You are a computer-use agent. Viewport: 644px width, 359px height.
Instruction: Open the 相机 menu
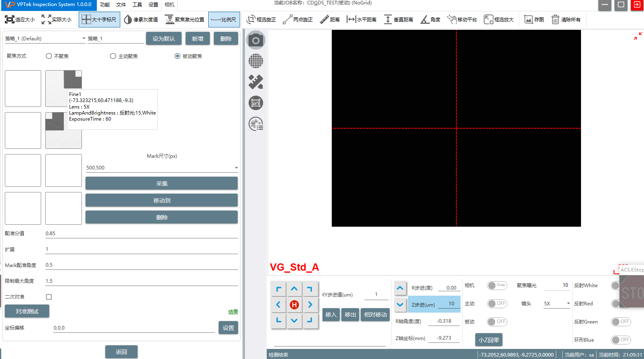coord(169,5)
